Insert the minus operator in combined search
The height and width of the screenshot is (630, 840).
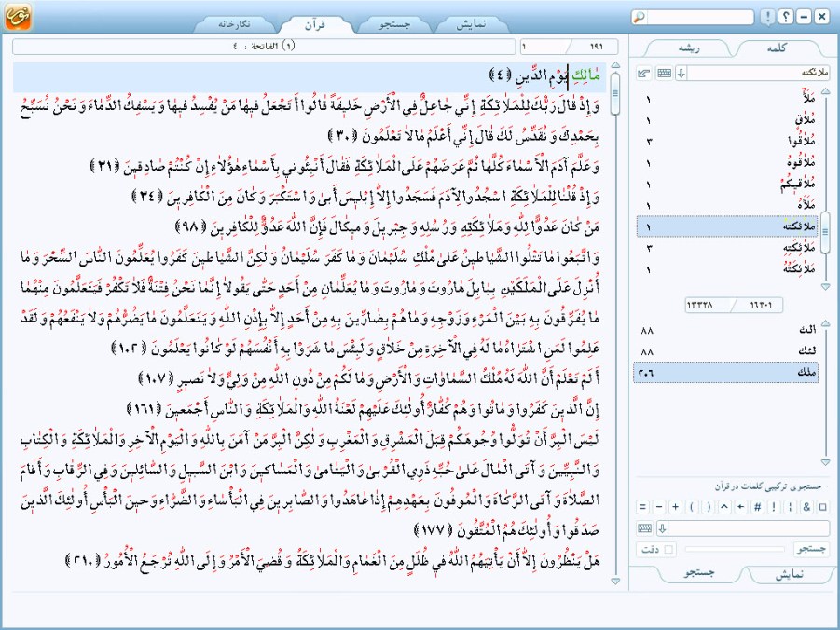pyautogui.click(x=659, y=506)
